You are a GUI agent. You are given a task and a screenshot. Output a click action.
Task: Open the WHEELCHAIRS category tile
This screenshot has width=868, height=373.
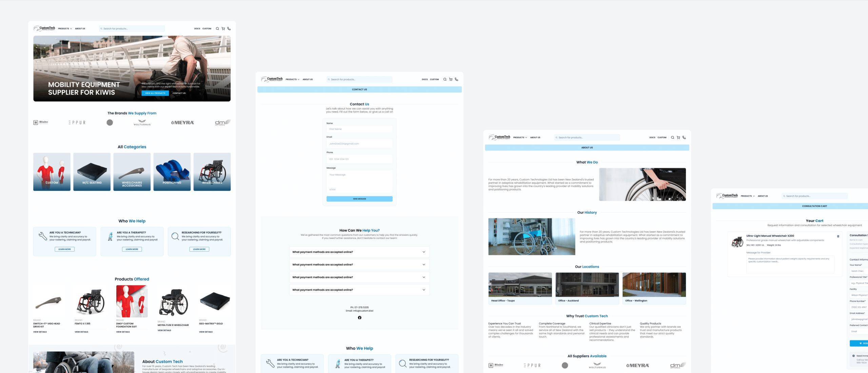(212, 172)
